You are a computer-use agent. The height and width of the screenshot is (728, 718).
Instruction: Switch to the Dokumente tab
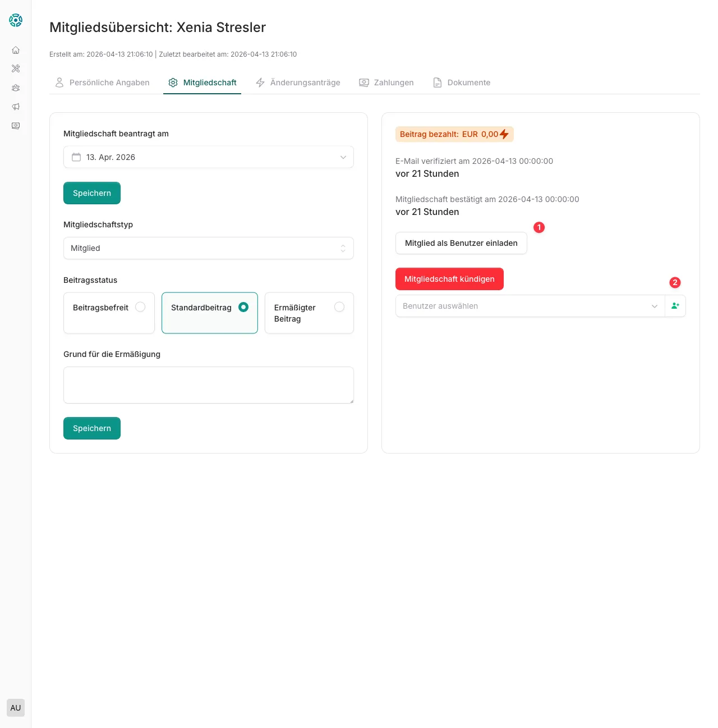(x=462, y=83)
